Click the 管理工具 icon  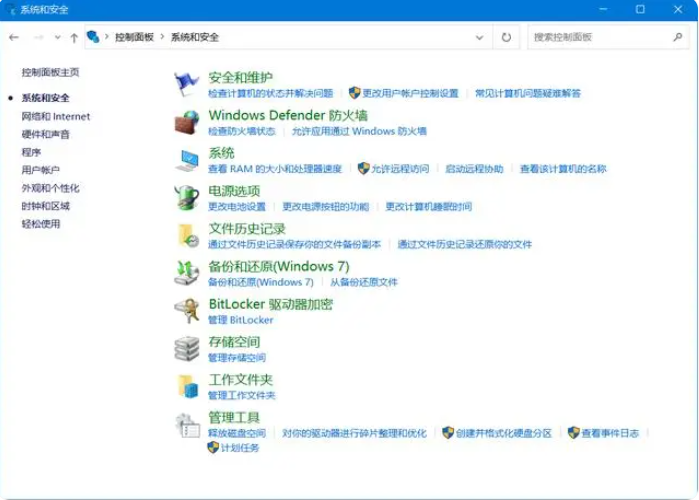coord(187,424)
